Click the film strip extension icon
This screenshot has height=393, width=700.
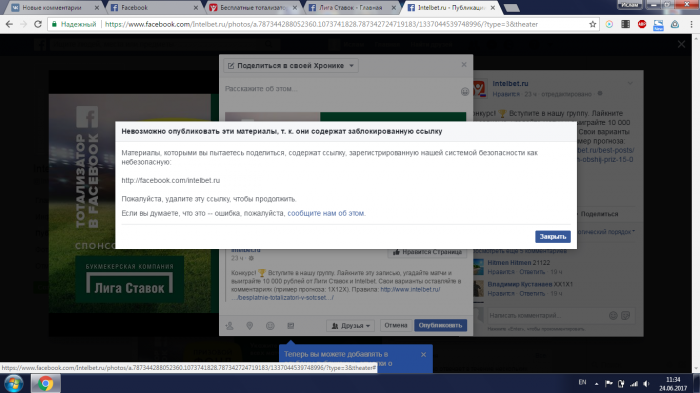(x=625, y=24)
